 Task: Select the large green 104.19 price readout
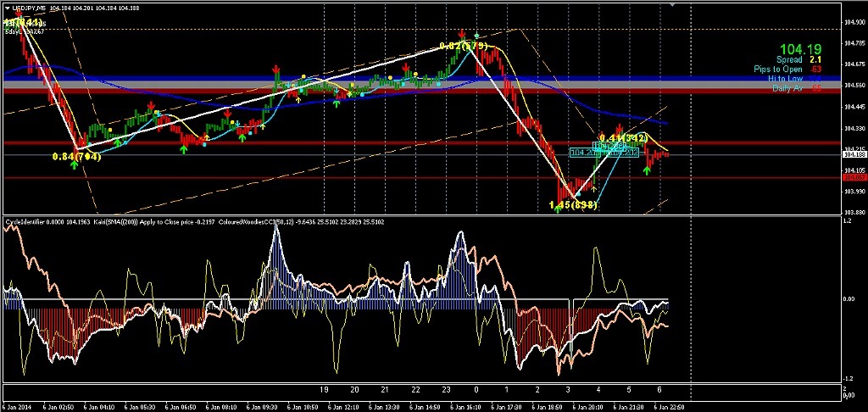(x=800, y=48)
